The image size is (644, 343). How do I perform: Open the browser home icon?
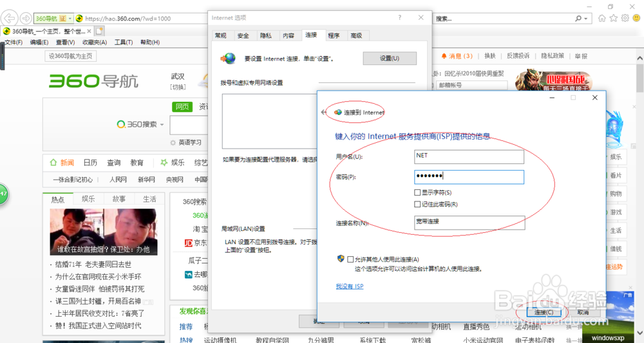(601, 18)
